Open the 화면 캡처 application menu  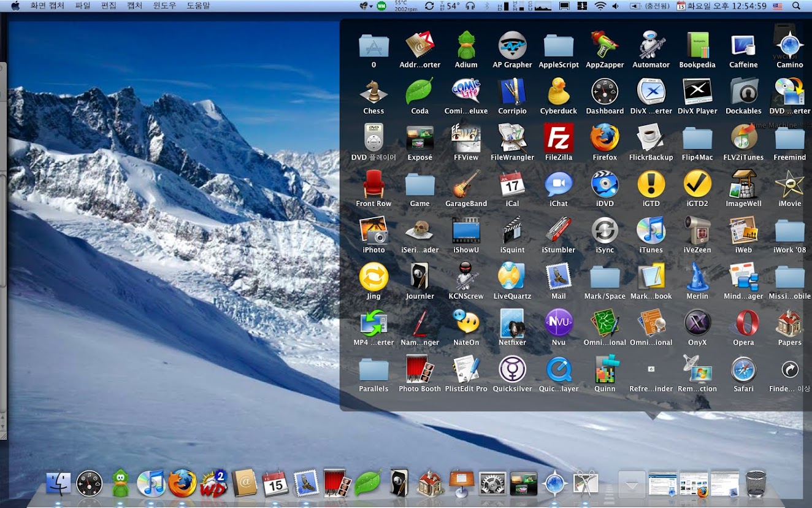pos(47,6)
